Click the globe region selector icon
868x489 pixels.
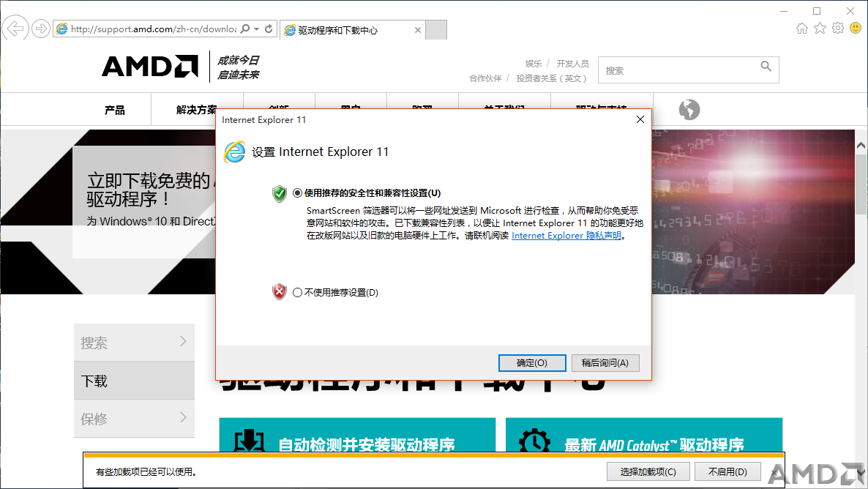tap(689, 110)
